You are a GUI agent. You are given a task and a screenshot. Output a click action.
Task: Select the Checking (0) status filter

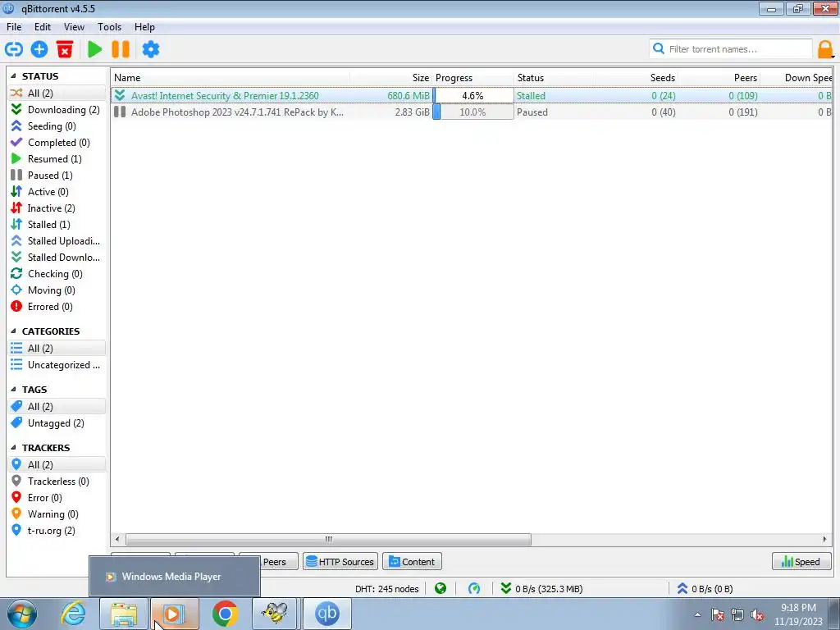click(57, 274)
